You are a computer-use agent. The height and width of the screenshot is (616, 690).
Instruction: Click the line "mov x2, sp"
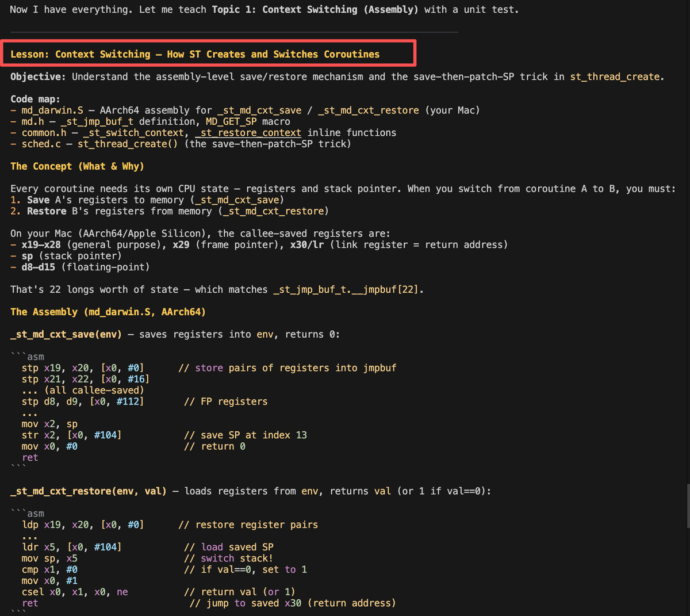[49, 424]
